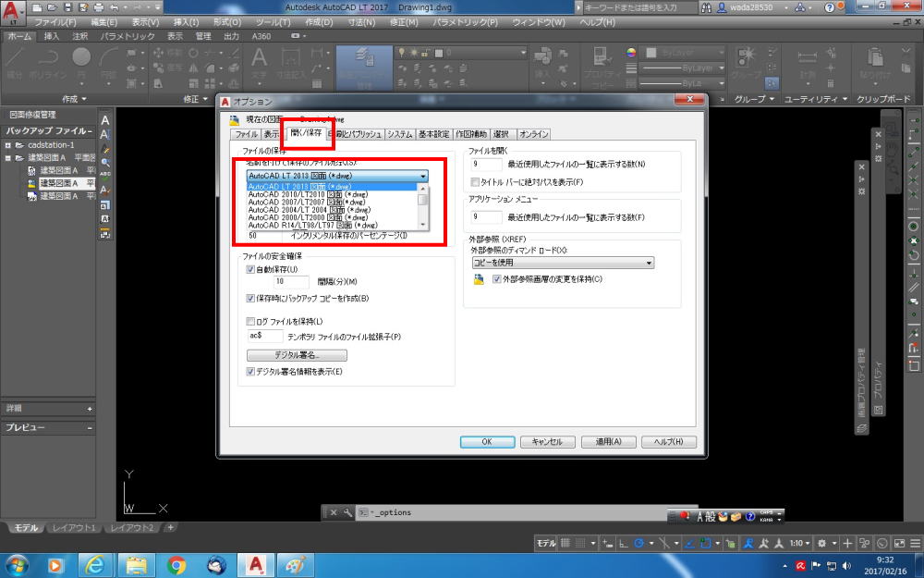Switch to the システム tab in the Options dialog
924x578 pixels.
click(400, 134)
